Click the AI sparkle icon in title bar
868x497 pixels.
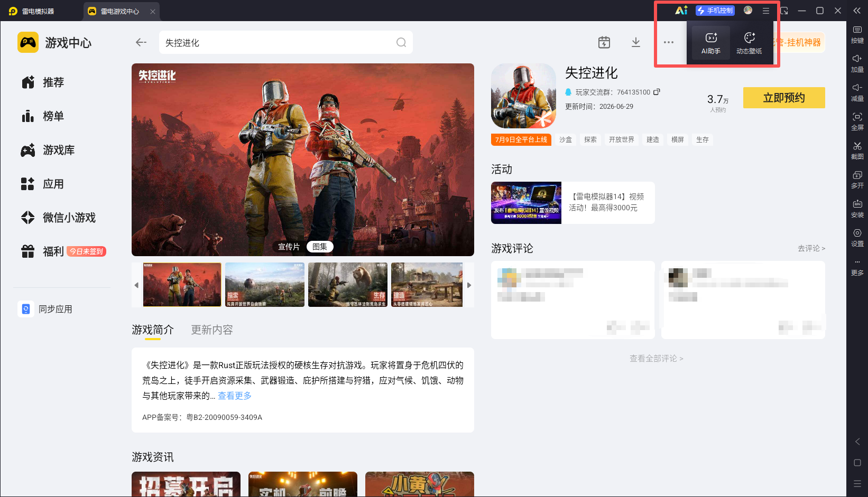coord(681,11)
